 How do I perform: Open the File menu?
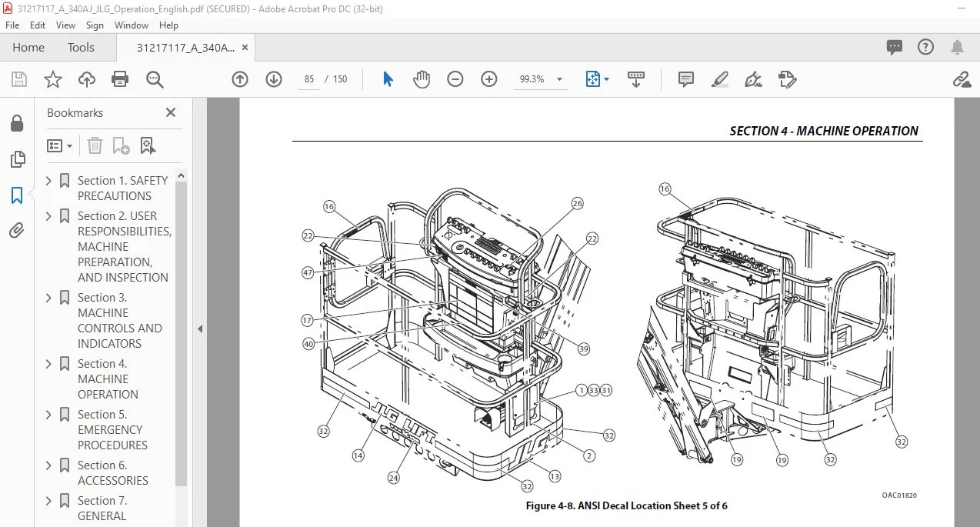[12, 25]
